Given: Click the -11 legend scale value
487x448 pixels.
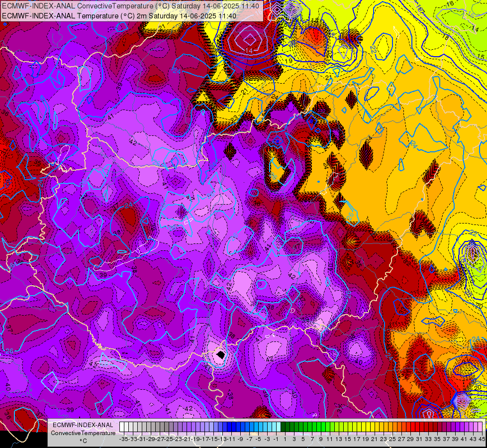Looking at the screenshot, I should pos(231,439).
